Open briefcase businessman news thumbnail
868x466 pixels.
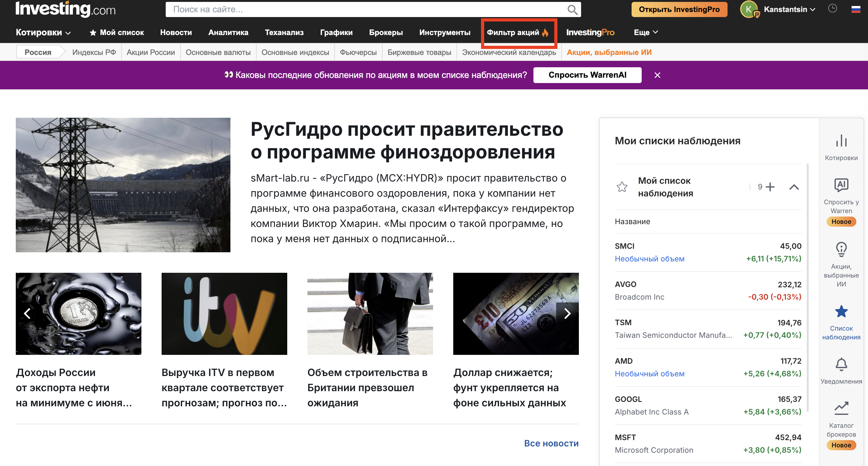point(370,314)
